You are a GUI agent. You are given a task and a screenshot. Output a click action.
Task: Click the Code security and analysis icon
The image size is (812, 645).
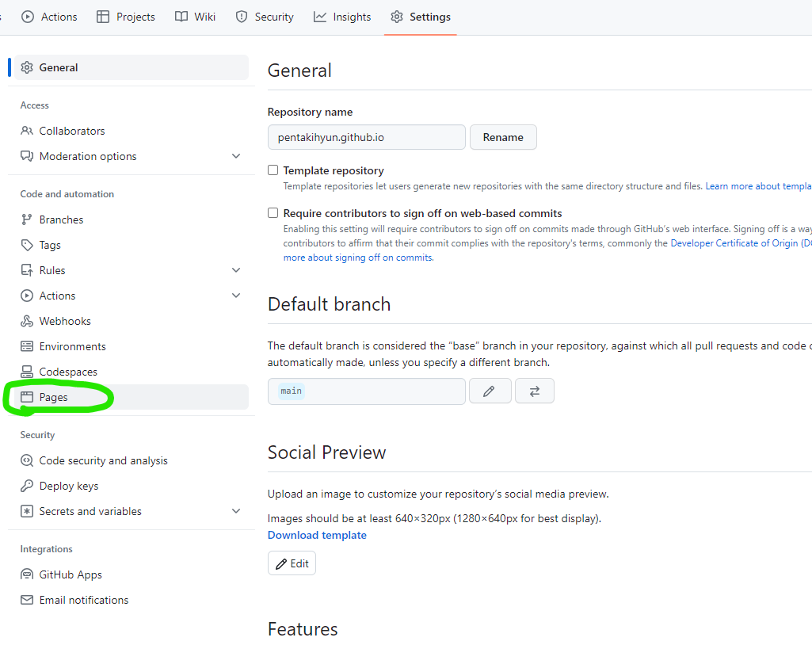click(x=27, y=460)
